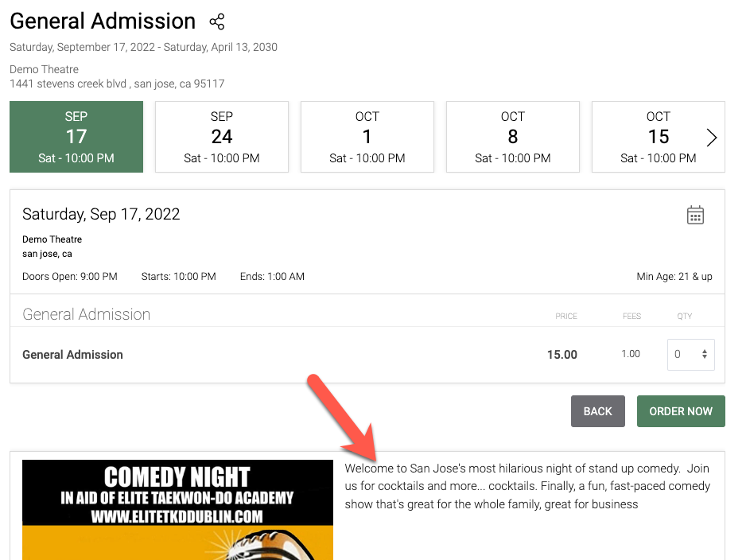
Task: Click the General Admission page title
Action: click(103, 21)
